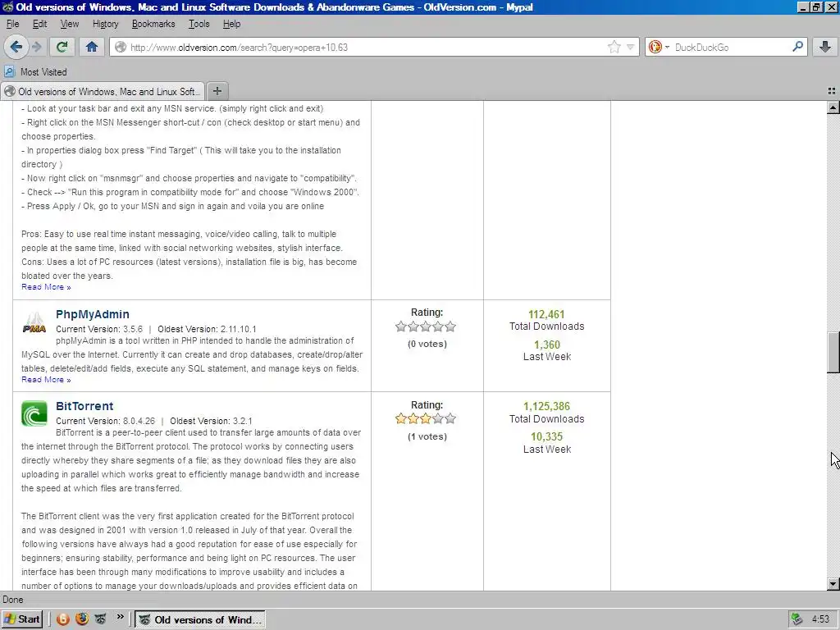The image size is (840, 630).
Task: Rate BitTorrent five stars
Action: point(450,418)
